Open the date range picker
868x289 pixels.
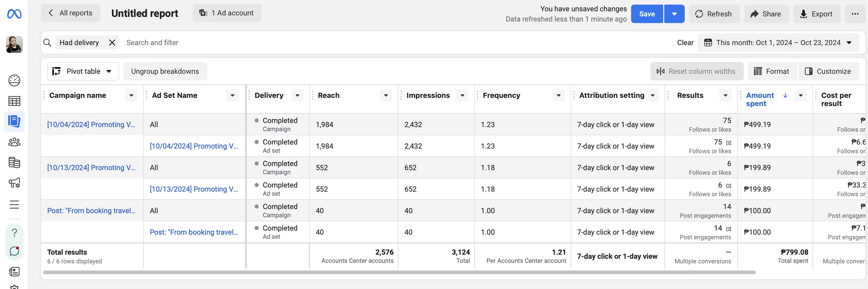[778, 43]
